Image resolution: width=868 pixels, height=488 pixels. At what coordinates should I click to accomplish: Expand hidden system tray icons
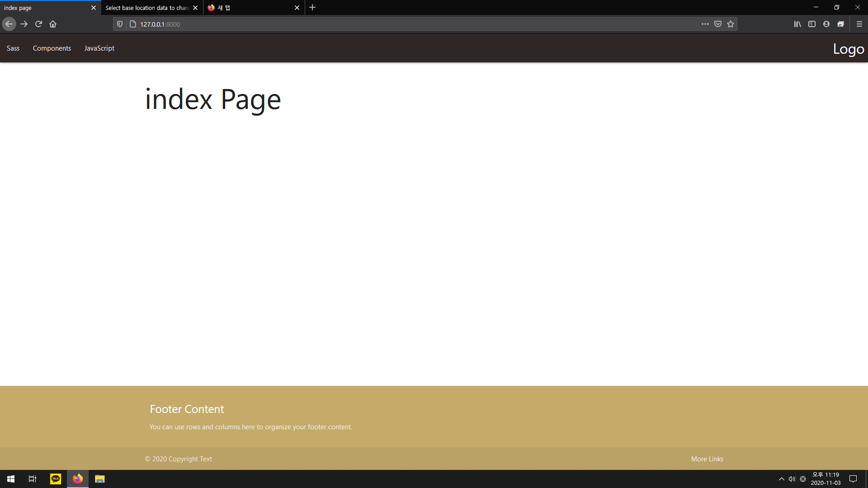pyautogui.click(x=782, y=479)
